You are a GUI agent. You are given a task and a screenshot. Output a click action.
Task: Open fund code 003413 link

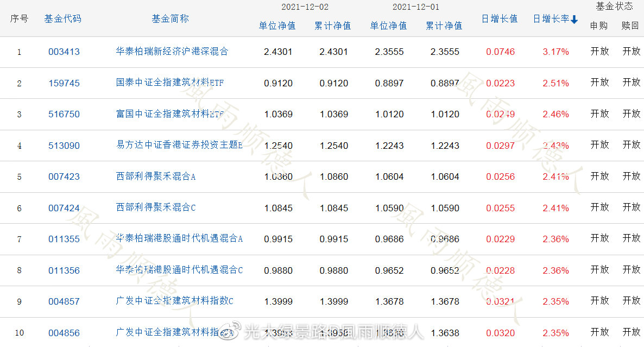click(64, 52)
